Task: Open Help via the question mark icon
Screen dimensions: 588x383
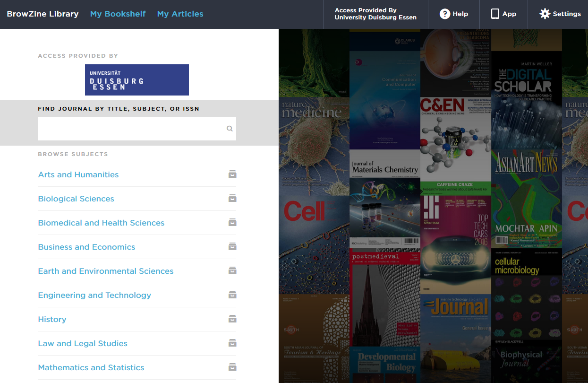Action: point(445,14)
